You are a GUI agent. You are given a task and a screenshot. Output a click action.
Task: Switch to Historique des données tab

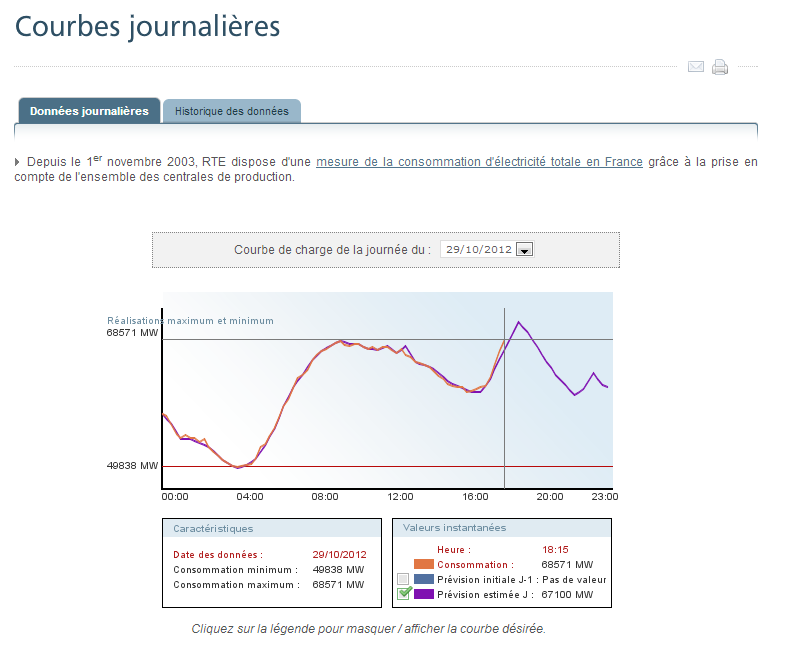[232, 111]
